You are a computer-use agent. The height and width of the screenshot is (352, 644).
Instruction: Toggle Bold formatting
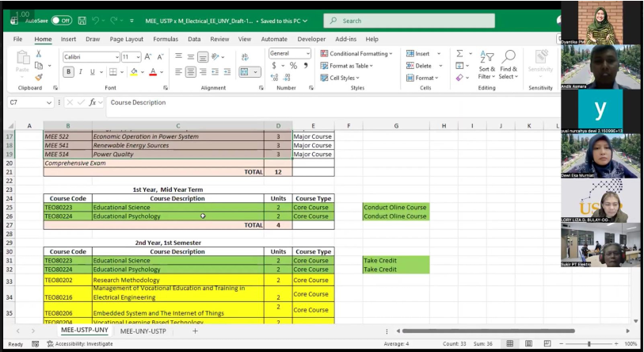coord(69,72)
